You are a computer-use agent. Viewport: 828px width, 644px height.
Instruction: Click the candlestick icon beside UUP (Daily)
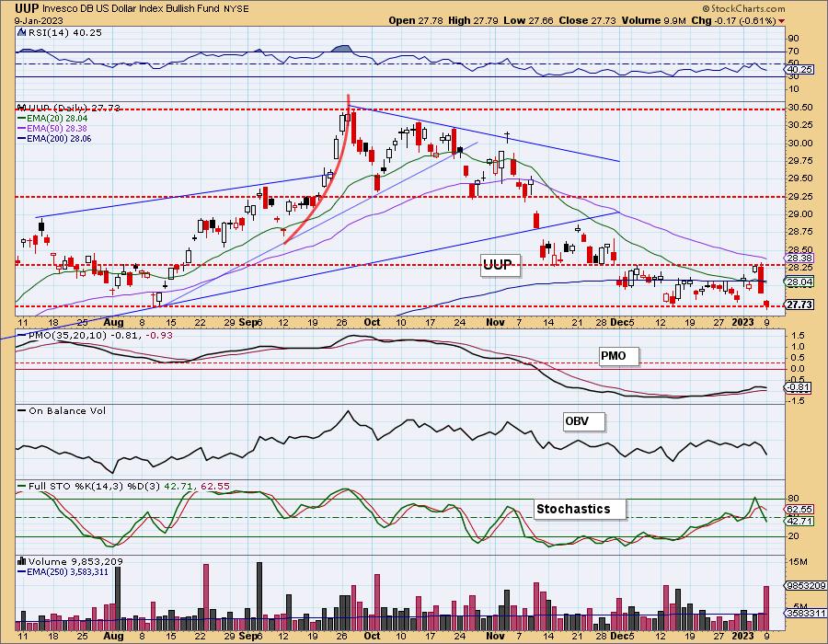(21, 108)
